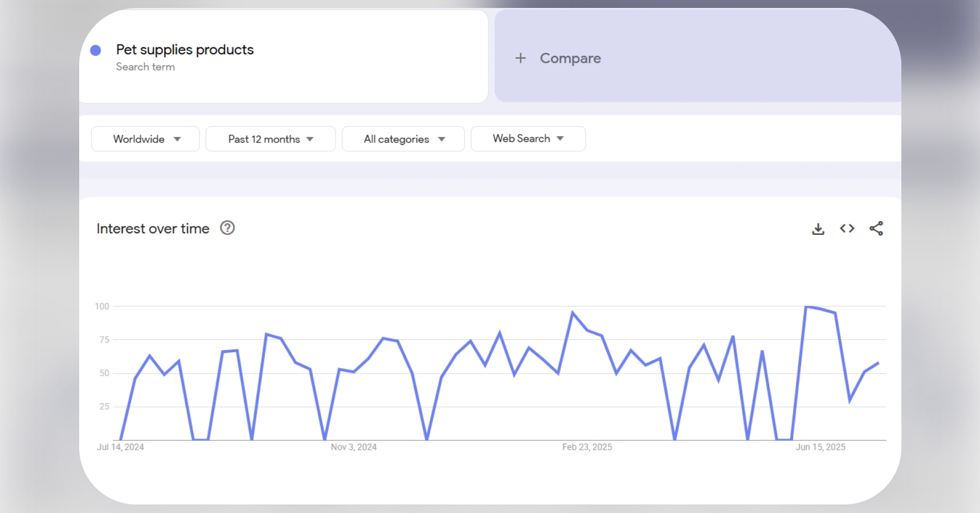The image size is (980, 513).
Task: Open the Worldwide region dropdown
Action: click(x=145, y=139)
